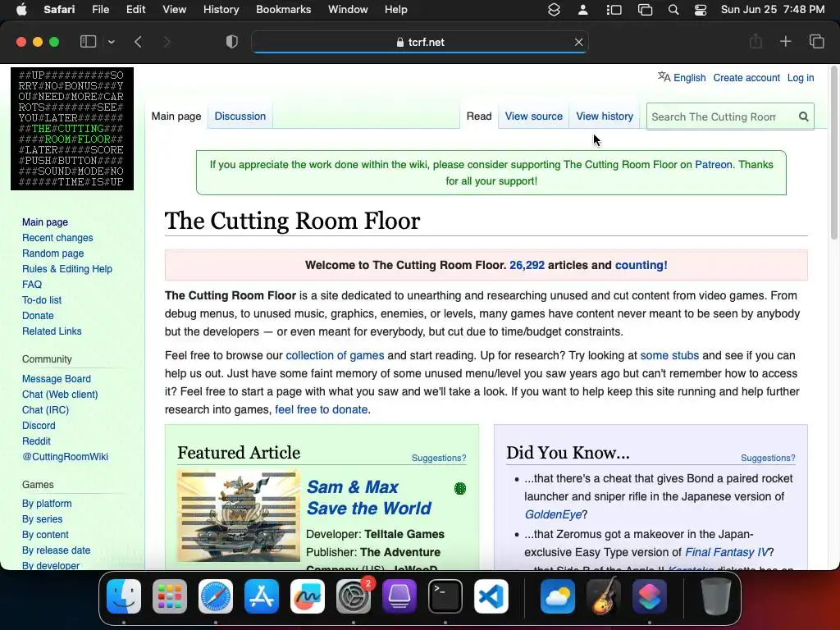Open the Patreon link in banner
The width and height of the screenshot is (840, 630).
[x=714, y=164]
